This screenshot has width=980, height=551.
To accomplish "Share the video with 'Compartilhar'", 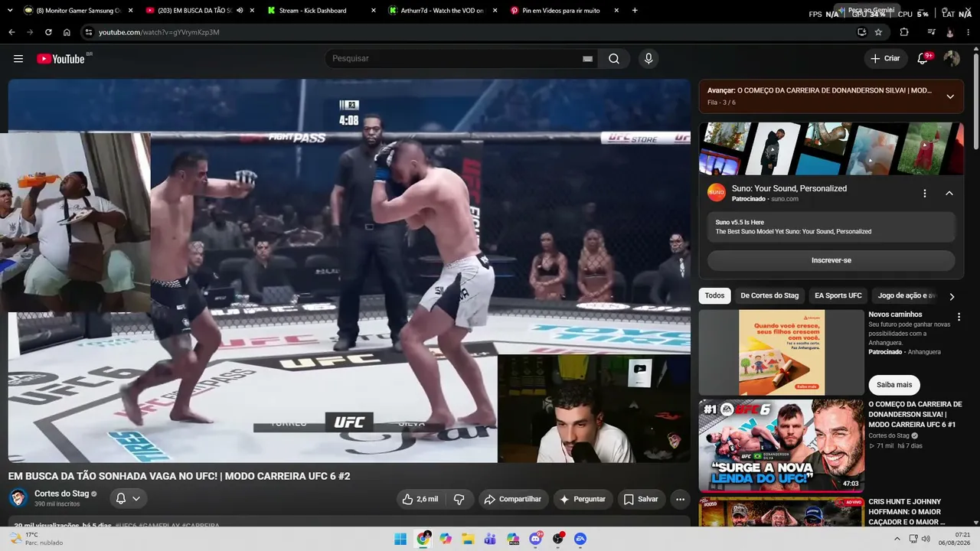I will point(514,499).
